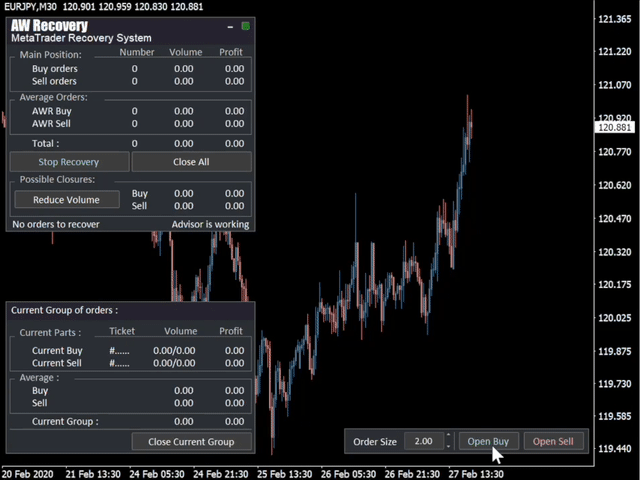Focus the Order Size input field
Viewport: 640px width, 480px height.
[x=422, y=441]
